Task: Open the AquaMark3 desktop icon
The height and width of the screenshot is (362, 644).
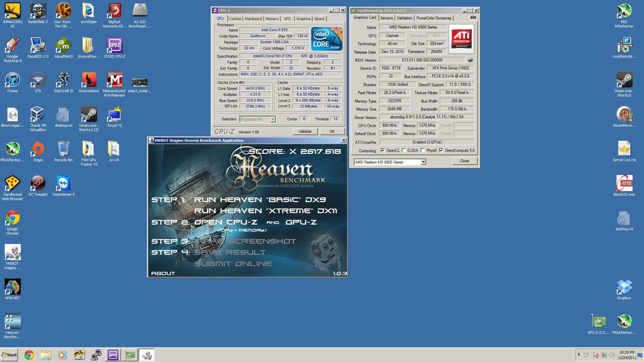Action: click(63, 48)
